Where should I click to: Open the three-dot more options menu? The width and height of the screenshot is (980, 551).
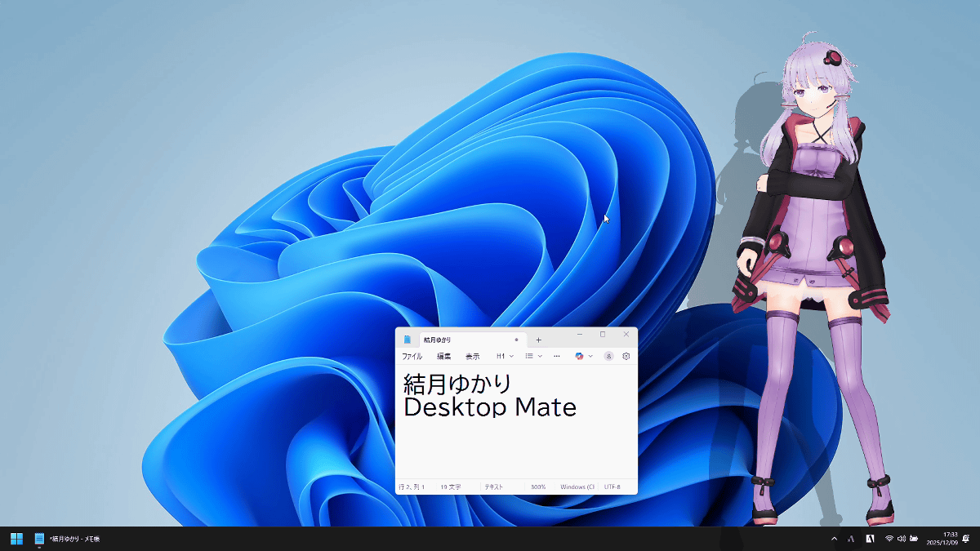coord(557,357)
